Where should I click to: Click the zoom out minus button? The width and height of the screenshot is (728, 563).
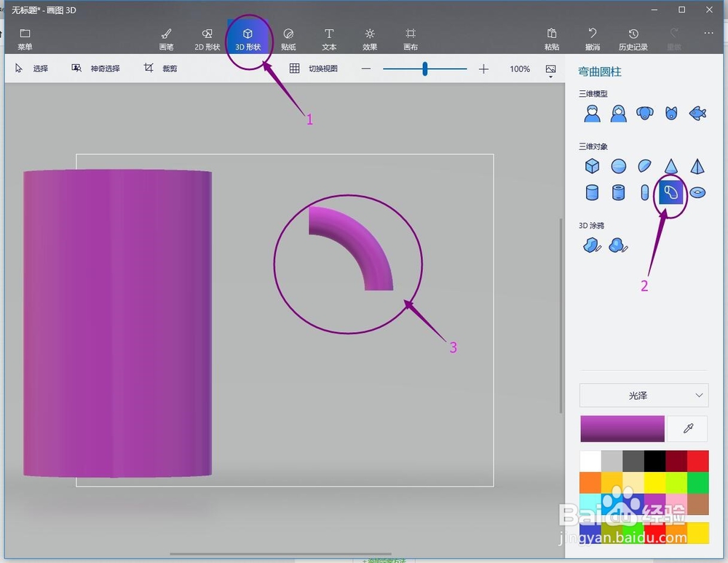(366, 68)
